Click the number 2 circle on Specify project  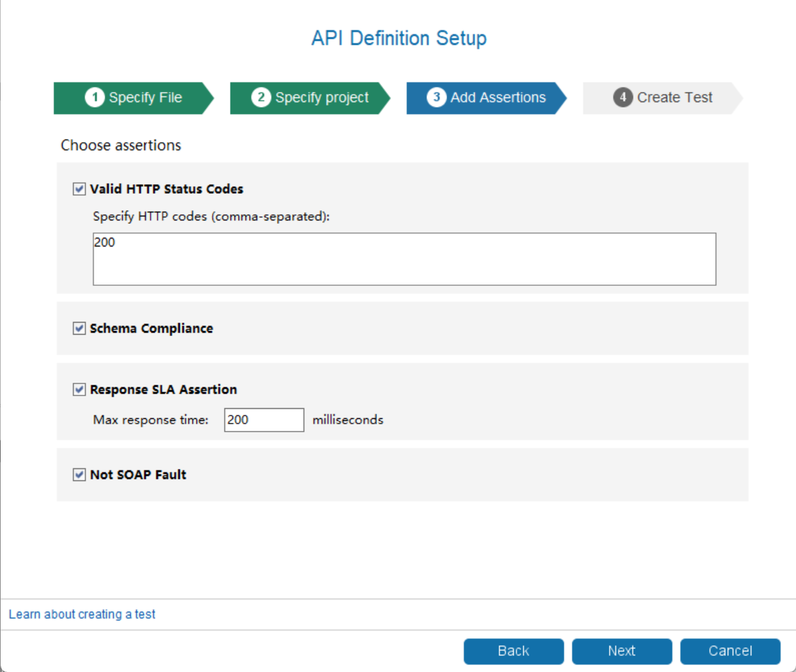point(261,98)
